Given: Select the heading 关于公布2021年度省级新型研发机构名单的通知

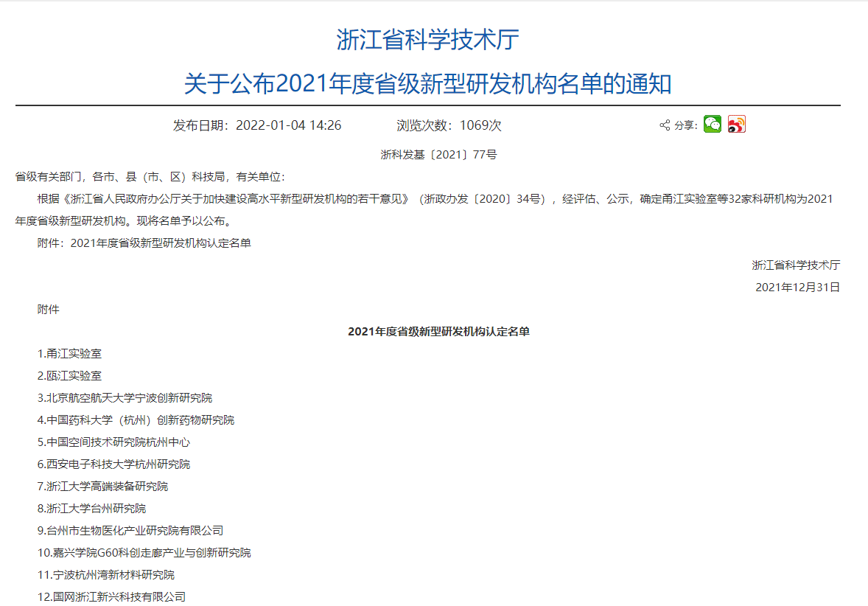Looking at the screenshot, I should tap(427, 83).
